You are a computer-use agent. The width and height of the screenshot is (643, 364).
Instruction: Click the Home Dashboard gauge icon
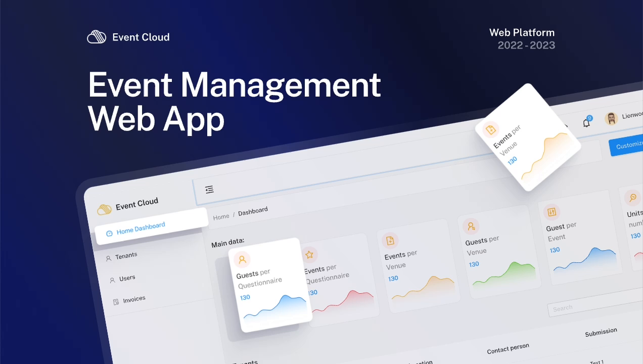[x=109, y=233]
